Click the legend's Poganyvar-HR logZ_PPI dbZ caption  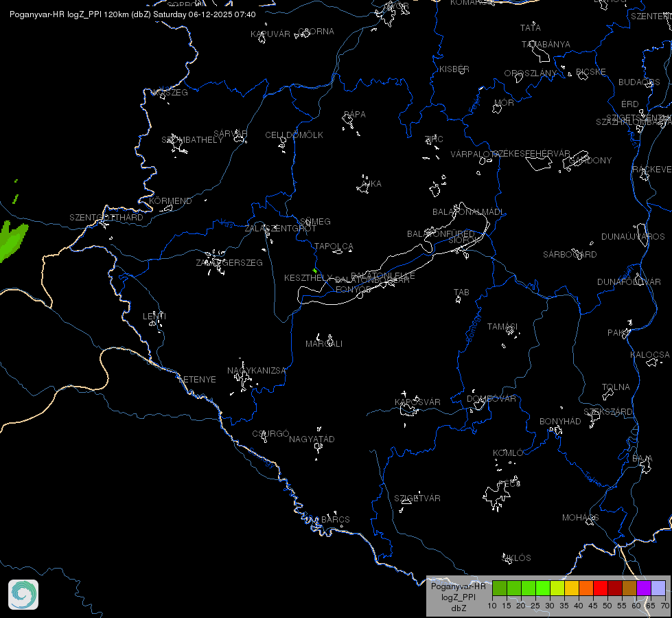tap(458, 597)
